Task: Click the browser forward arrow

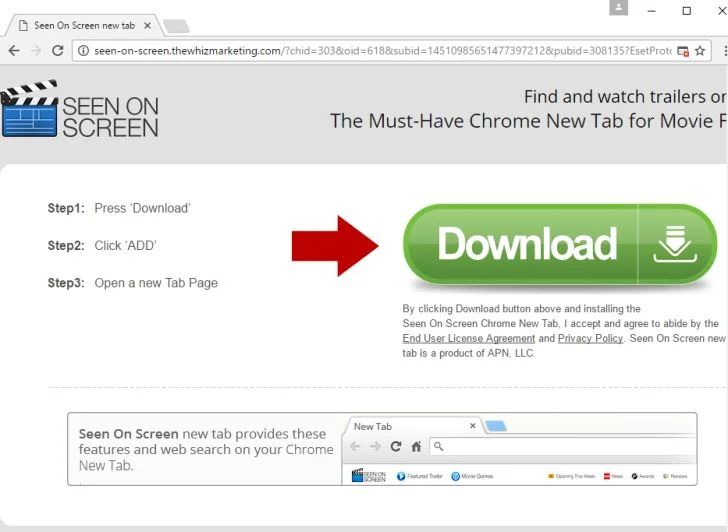Action: (36, 51)
